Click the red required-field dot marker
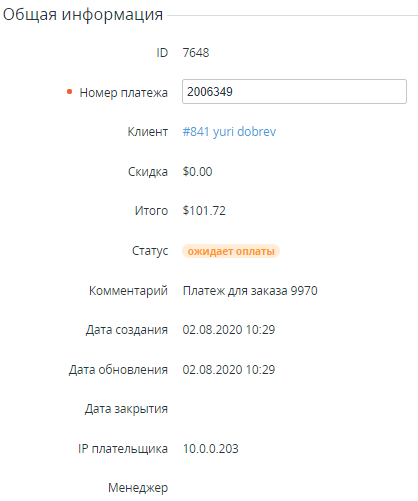This screenshot has height=501, width=418. [69, 92]
